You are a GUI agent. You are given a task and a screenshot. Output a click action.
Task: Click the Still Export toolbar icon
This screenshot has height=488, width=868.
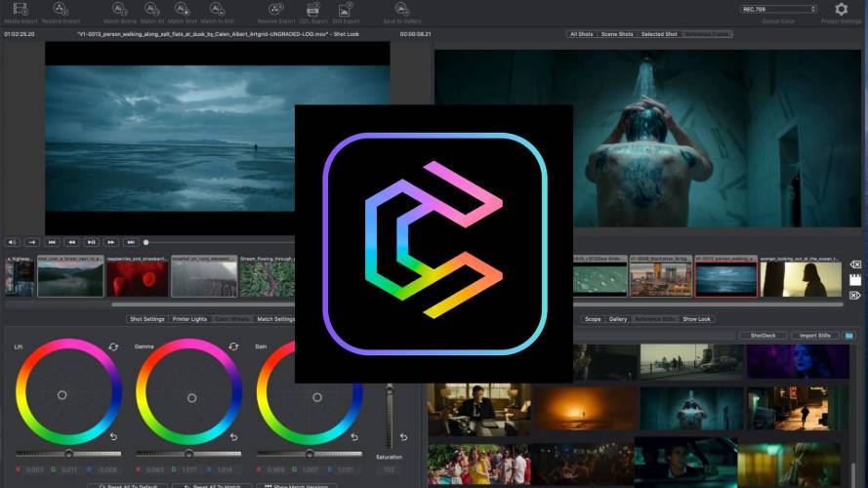pyautogui.click(x=346, y=9)
